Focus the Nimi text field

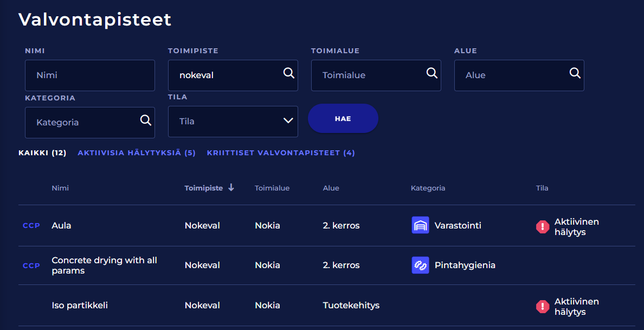90,75
